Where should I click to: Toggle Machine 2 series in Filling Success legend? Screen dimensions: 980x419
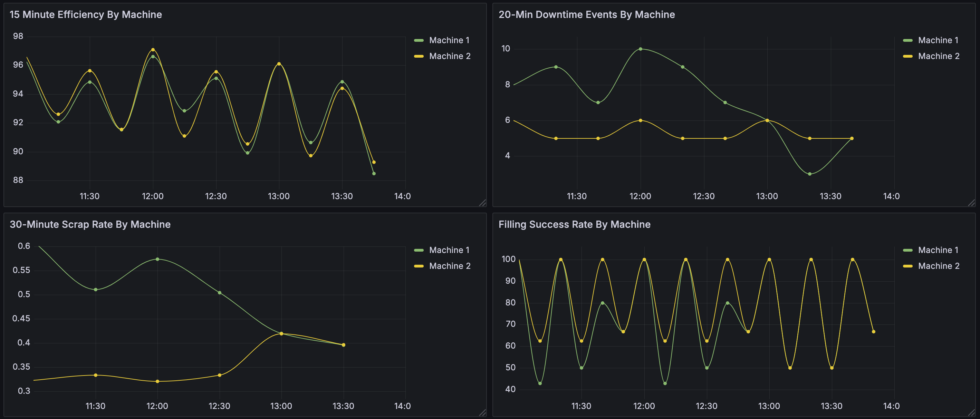[x=939, y=266]
